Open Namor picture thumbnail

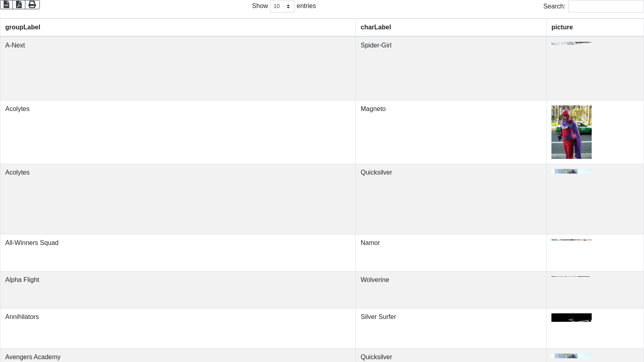[572, 240]
